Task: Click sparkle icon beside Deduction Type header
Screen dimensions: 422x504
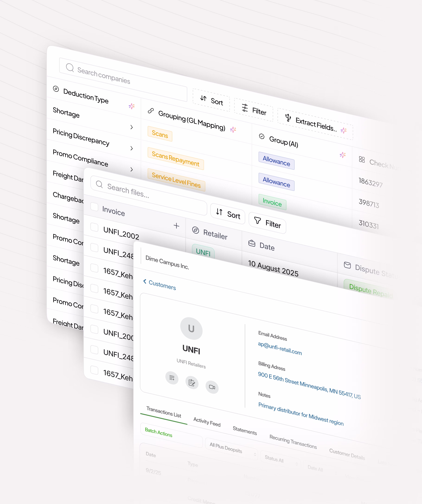Action: (132, 106)
